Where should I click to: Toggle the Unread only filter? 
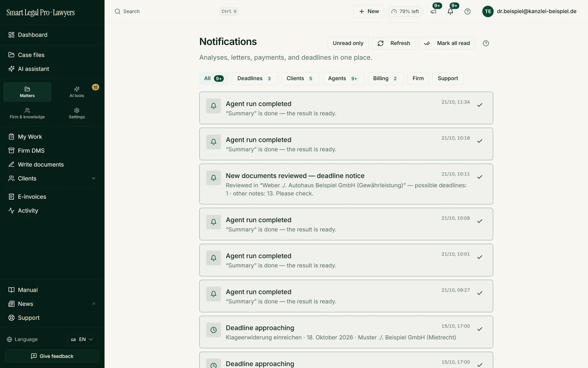tap(348, 43)
